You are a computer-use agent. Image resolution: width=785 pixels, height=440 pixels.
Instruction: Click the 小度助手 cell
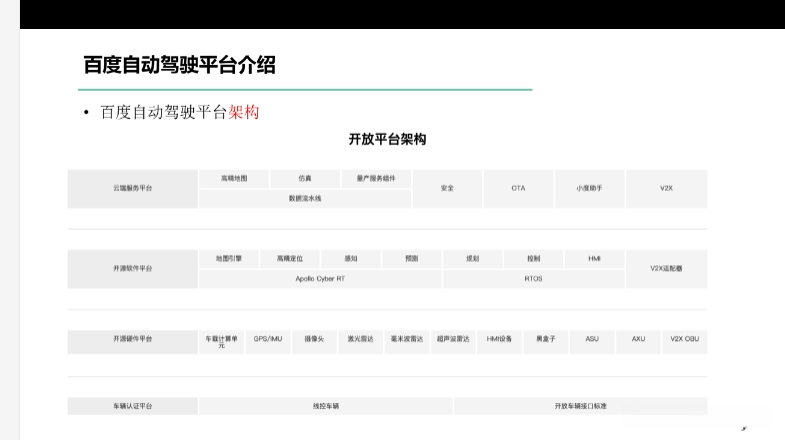[589, 189]
